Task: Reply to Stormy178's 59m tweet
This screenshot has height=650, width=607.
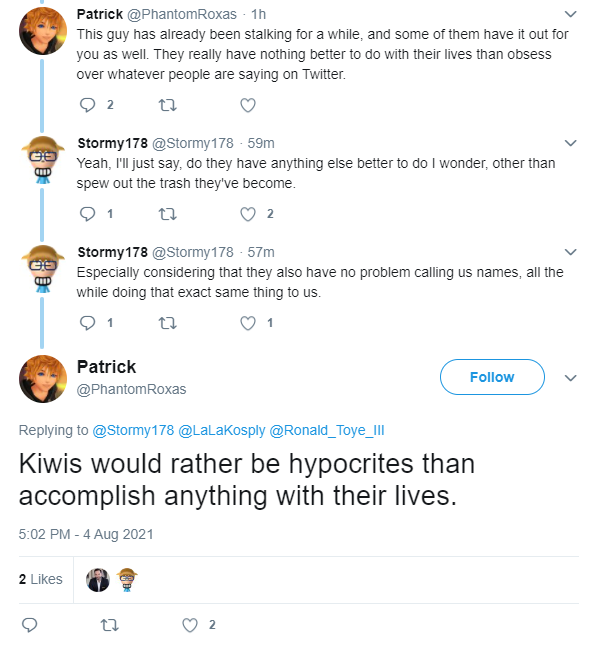Action: point(87,214)
